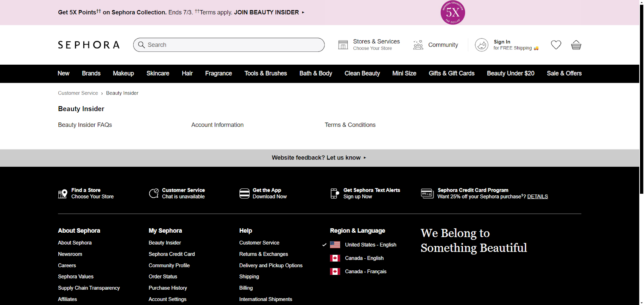Click the Sephora Credit Card icon
Screen dimensions: 644x305
[427, 193]
